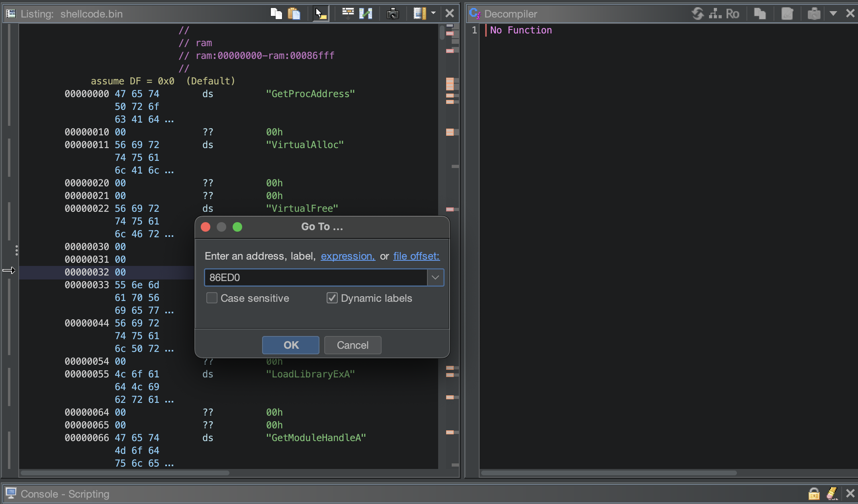Open Decompiler panel menu arrow

[833, 13]
